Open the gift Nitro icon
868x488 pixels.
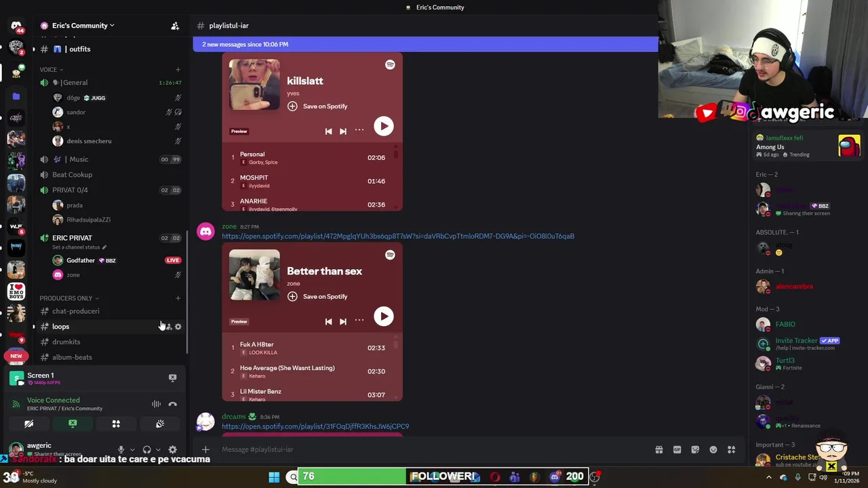[x=658, y=449]
